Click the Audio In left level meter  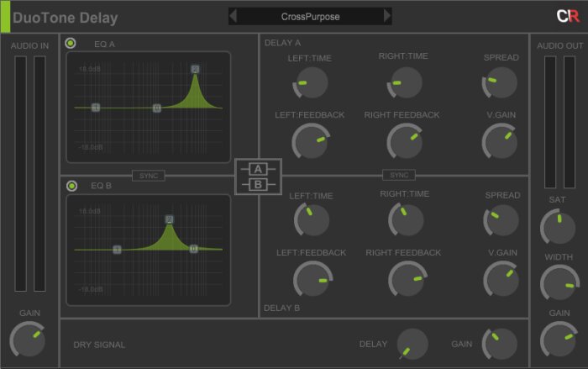(x=21, y=174)
